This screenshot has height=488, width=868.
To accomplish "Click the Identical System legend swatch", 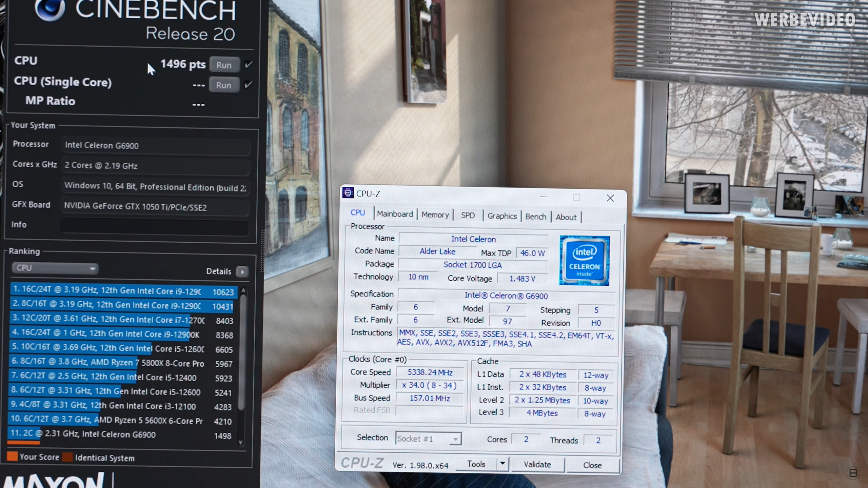I will coord(68,457).
